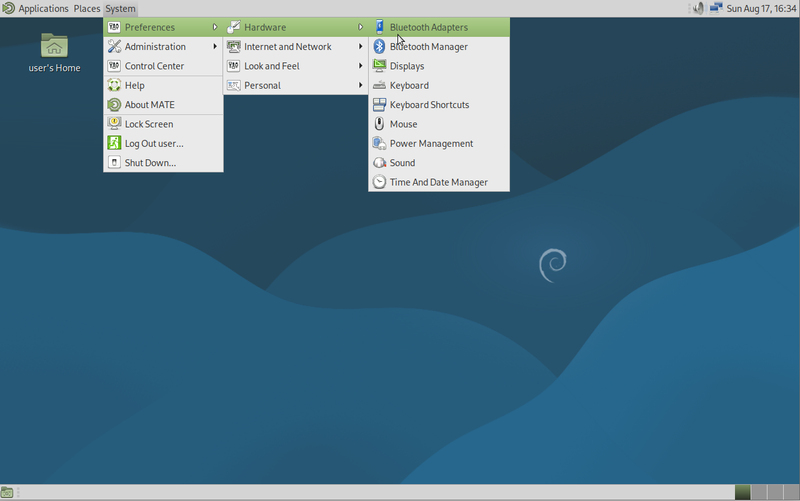Click the Lock Screen icon

[114, 124]
